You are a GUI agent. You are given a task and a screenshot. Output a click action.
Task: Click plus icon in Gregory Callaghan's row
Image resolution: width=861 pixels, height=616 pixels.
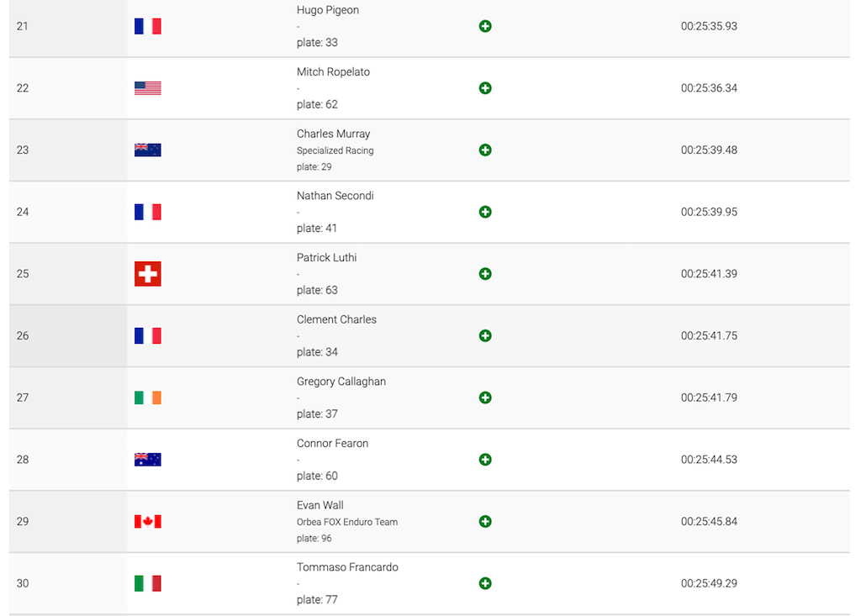click(485, 398)
